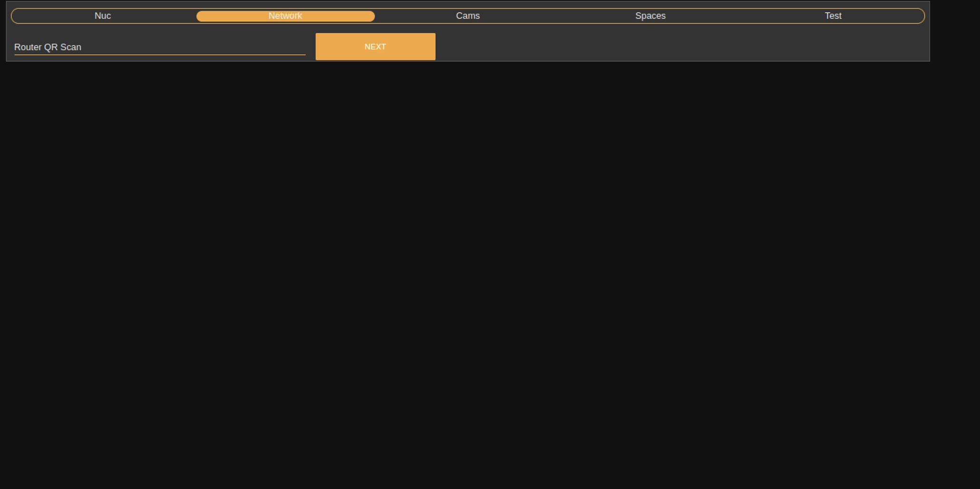Open the final Test step
Image resolution: width=980 pixels, height=489 pixels.
(x=833, y=16)
